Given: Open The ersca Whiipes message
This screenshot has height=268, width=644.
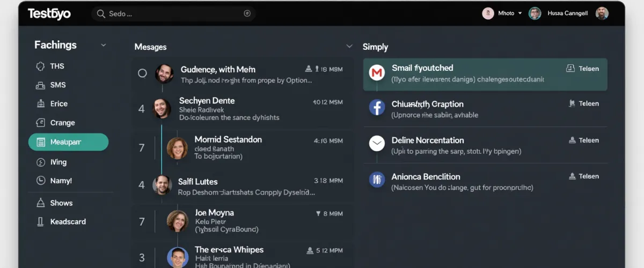Looking at the screenshot, I should point(243,255).
